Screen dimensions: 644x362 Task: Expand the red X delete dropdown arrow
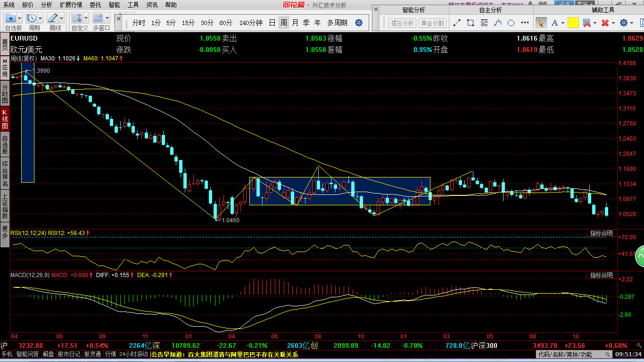pos(613,23)
